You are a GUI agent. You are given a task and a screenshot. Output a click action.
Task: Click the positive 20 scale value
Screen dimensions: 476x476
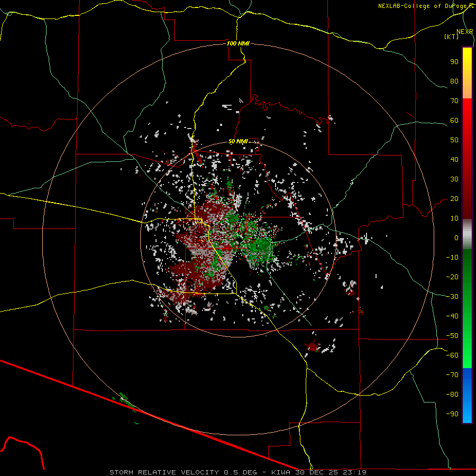[454, 198]
